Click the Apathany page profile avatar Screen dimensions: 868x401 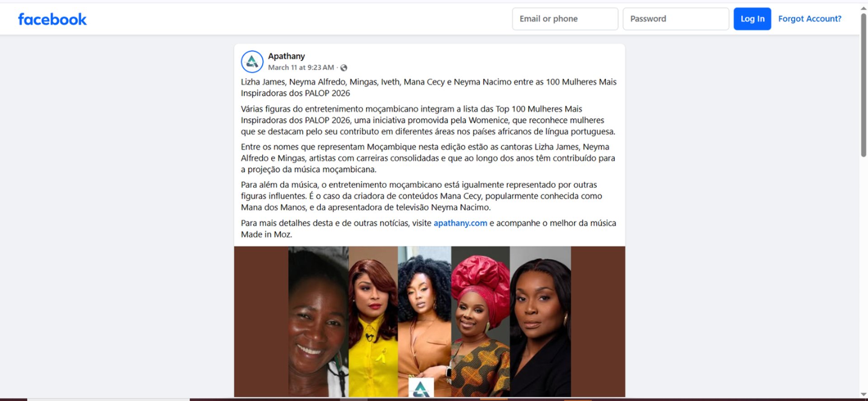point(252,62)
